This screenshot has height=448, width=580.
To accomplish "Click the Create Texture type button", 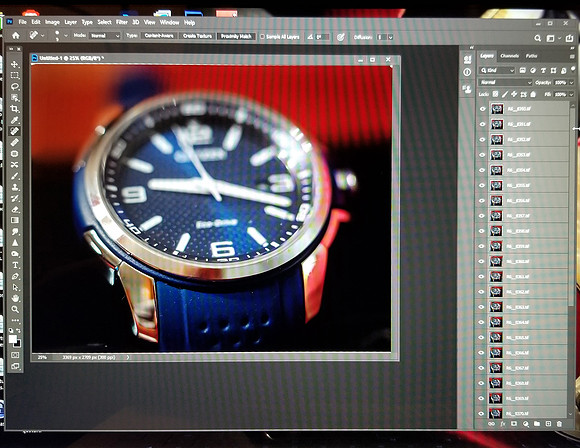I will click(x=197, y=36).
